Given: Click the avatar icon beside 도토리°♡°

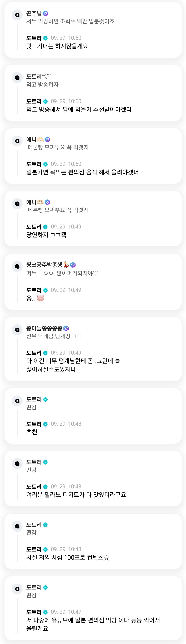Looking at the screenshot, I should click(x=17, y=78).
